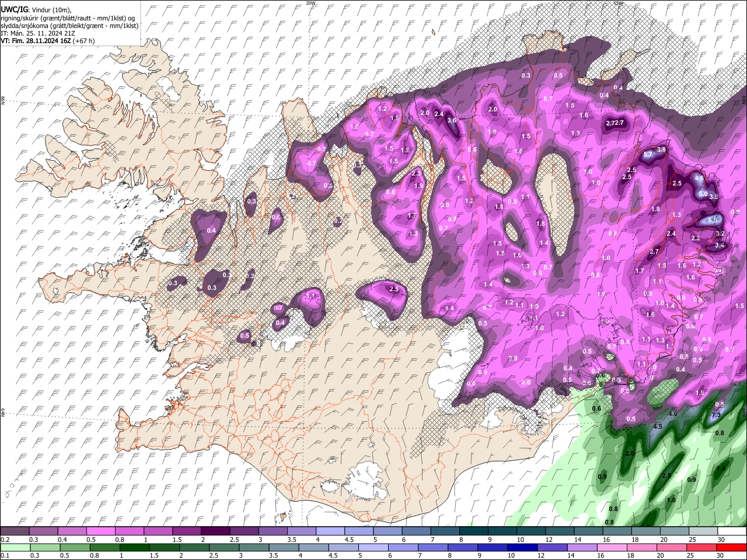The image size is (747, 560).
Task: Click the 30 label in the rain legend row
Action: (x=721, y=555)
